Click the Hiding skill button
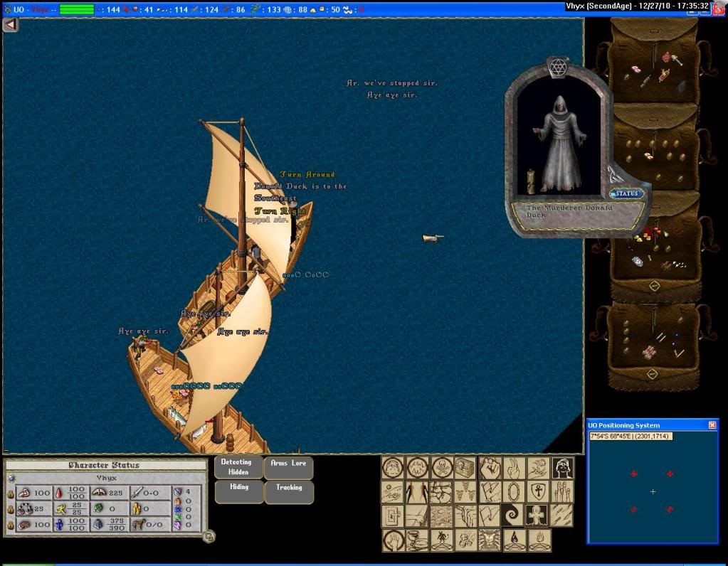Image resolution: width=728 pixels, height=566 pixels. click(x=239, y=492)
